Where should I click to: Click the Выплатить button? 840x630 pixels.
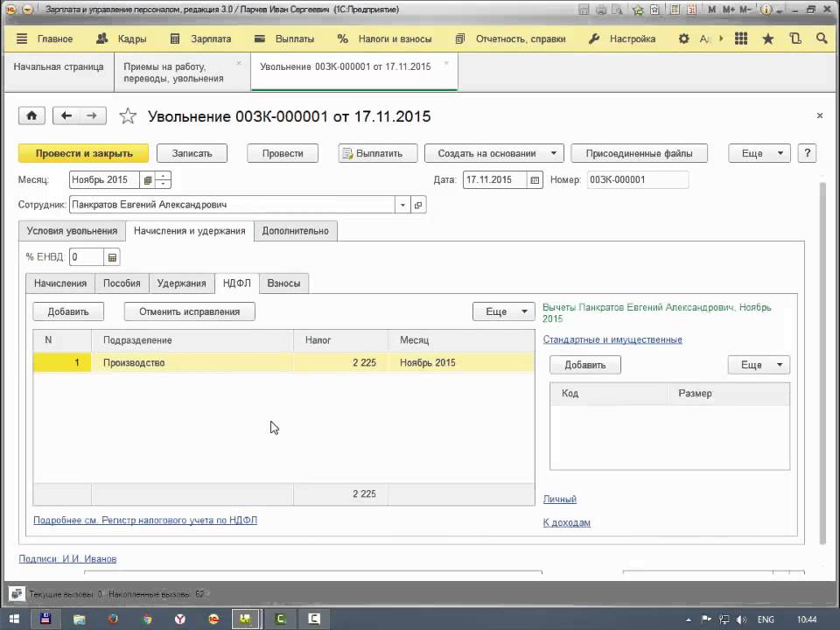(378, 153)
